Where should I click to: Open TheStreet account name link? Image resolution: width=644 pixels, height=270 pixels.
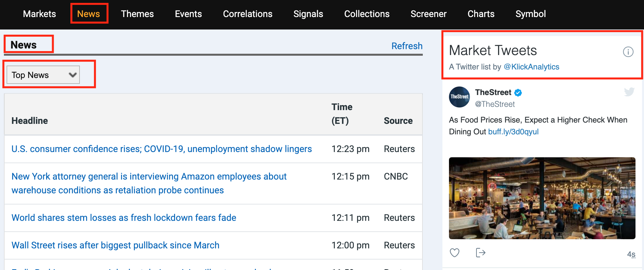[x=493, y=92]
